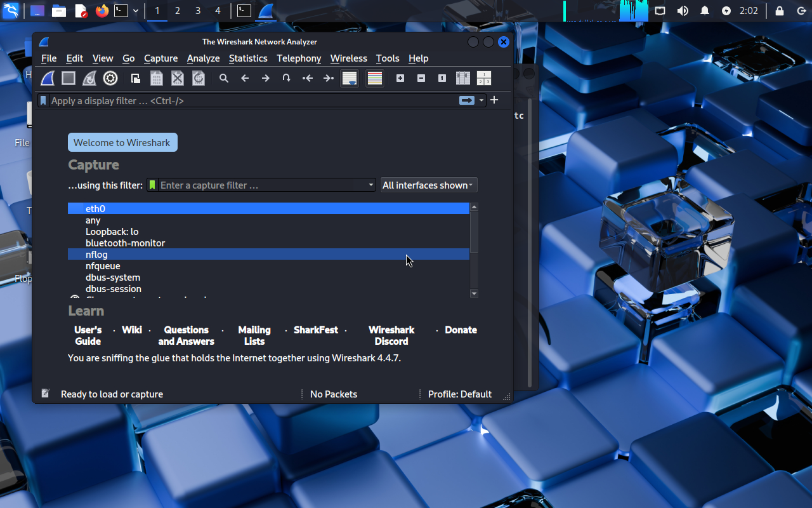Visit the SharkFest link
812x508 pixels.
pos(316,330)
